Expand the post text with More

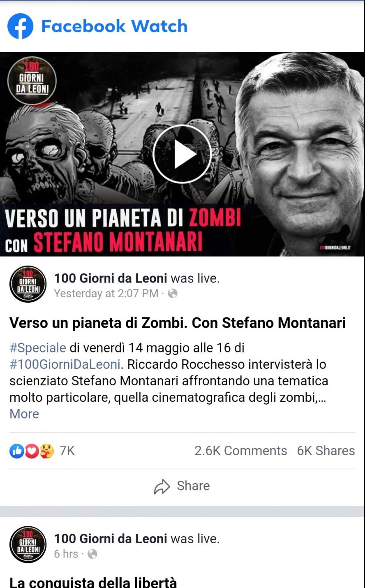tap(24, 414)
